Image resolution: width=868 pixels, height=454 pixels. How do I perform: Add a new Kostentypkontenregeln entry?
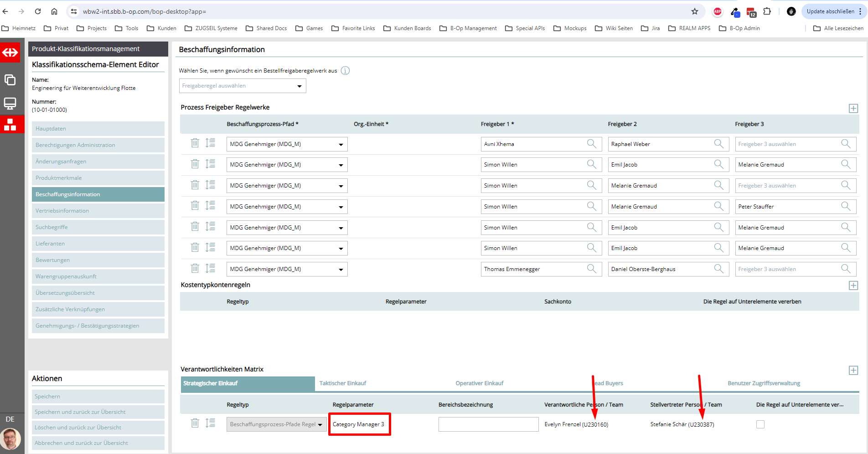click(853, 285)
